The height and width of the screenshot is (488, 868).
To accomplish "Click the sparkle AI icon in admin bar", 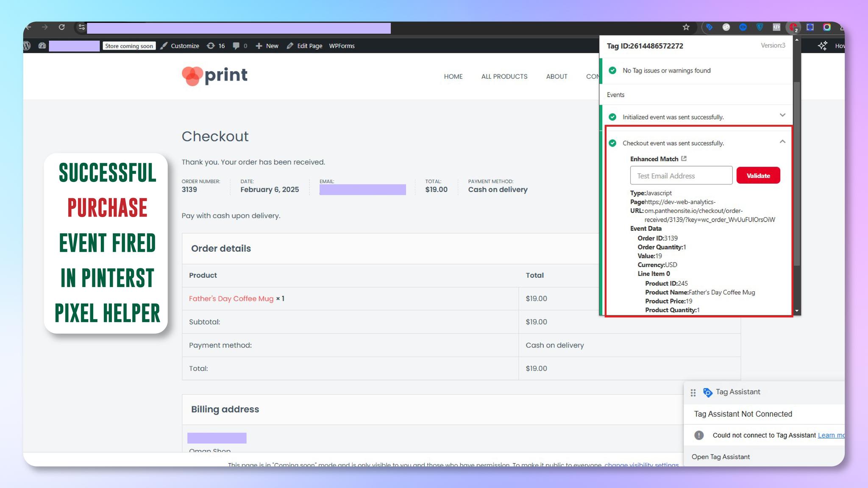I will [x=823, y=46].
